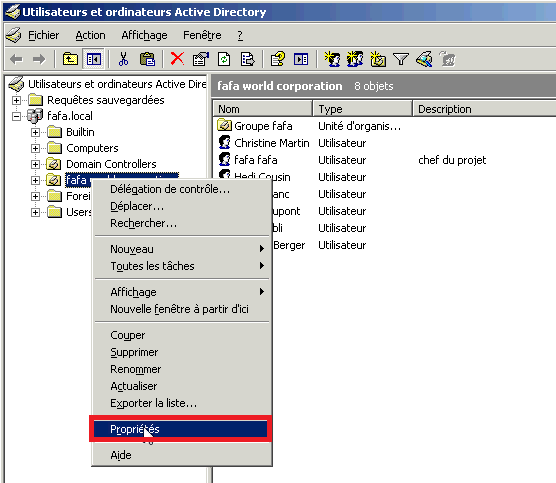This screenshot has width=556, height=483.
Task: Click the MMC icon left of Fichier
Action: 14,35
